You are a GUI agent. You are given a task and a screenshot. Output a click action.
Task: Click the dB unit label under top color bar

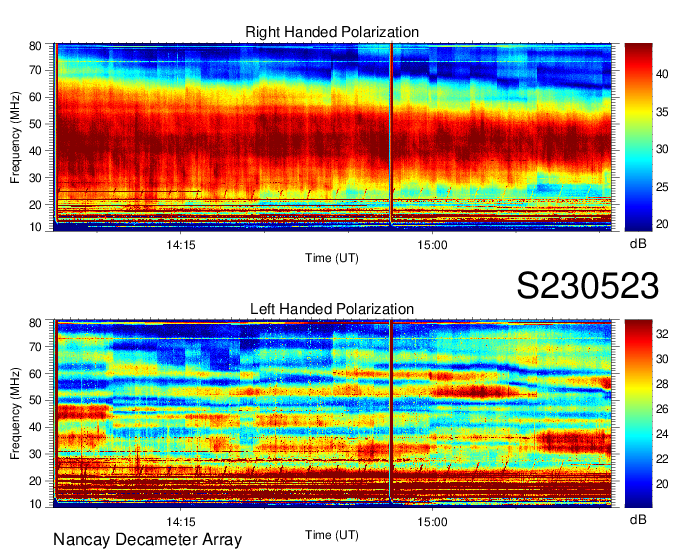[638, 244]
